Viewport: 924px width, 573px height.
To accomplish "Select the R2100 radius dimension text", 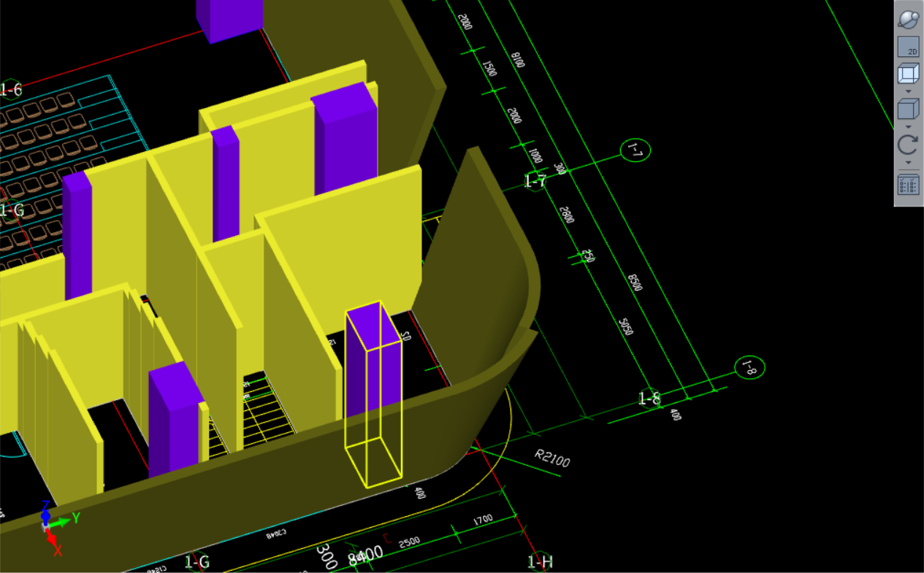I will coord(553,459).
